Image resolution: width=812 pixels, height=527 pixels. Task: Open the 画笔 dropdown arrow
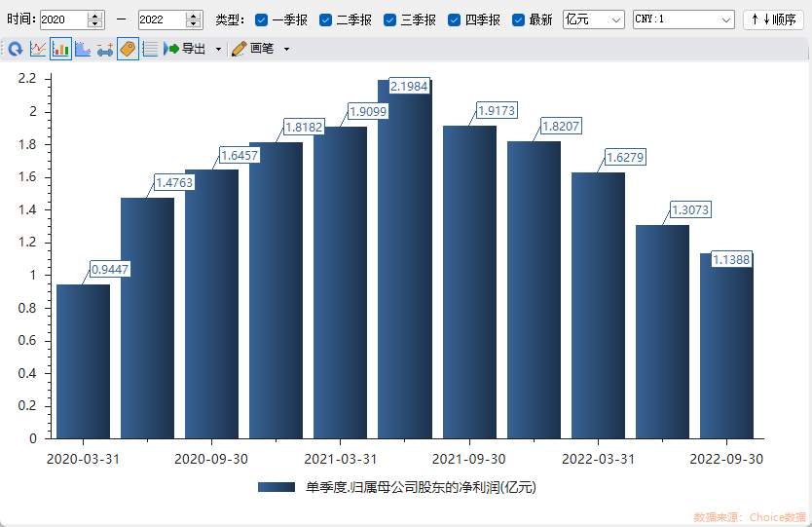tap(286, 49)
